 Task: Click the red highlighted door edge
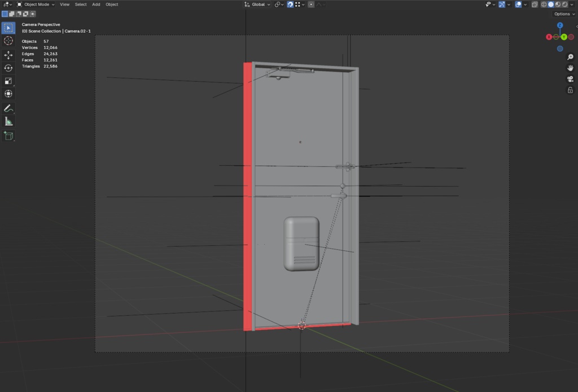click(248, 196)
